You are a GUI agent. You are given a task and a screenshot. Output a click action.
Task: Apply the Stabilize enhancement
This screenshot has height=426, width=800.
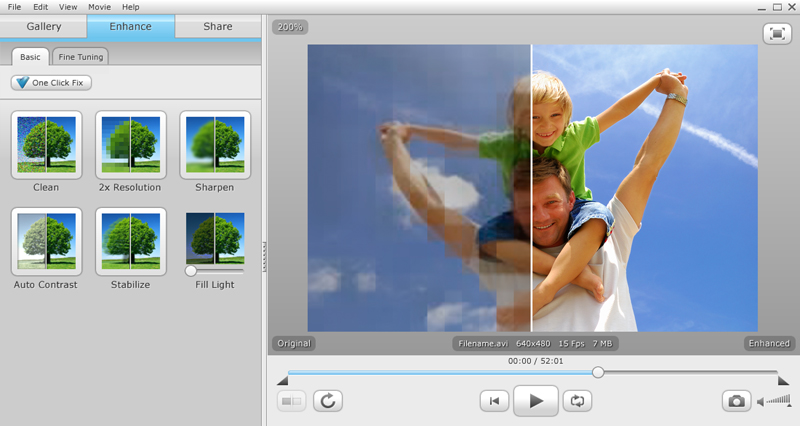coord(131,241)
